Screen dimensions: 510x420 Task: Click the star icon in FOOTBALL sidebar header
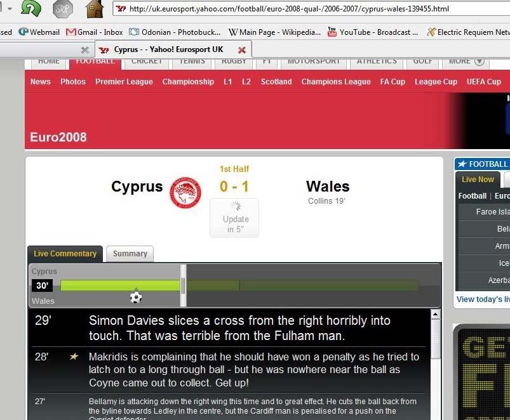coord(462,164)
